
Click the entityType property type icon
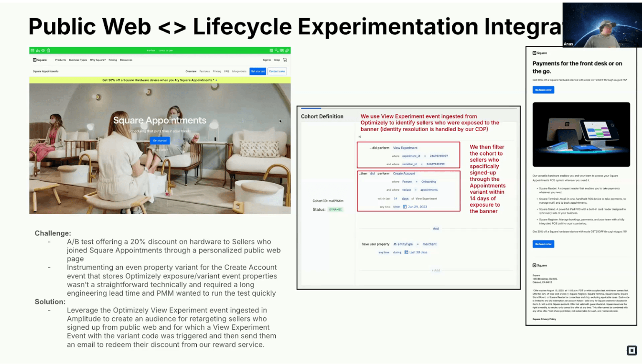click(395, 244)
